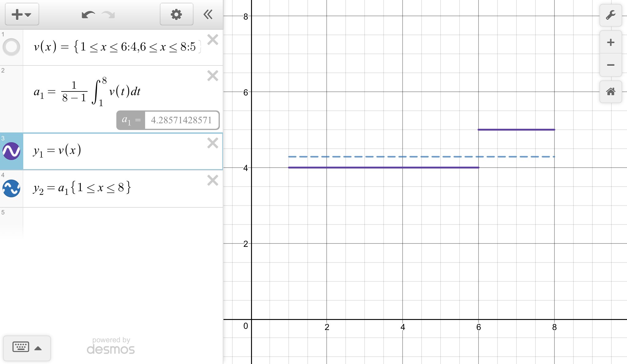Zoom in on the graph
Screen dimensions: 627x364
(610, 42)
